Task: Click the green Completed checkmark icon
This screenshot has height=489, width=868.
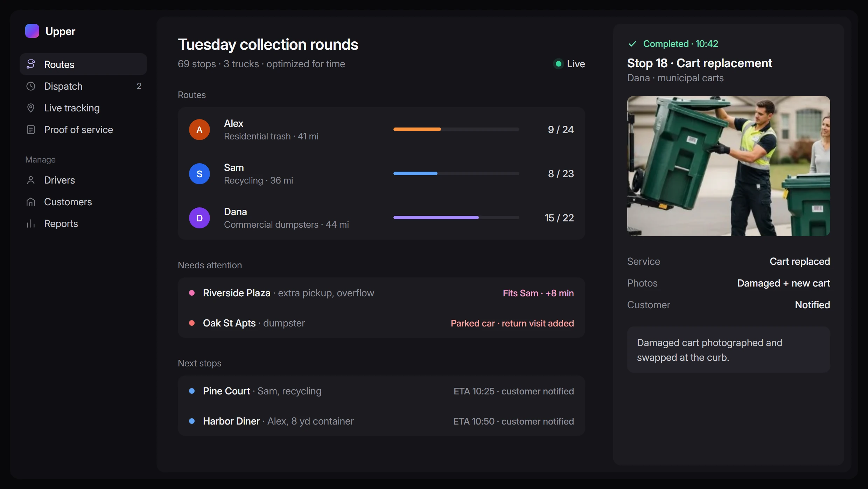Action: [632, 44]
